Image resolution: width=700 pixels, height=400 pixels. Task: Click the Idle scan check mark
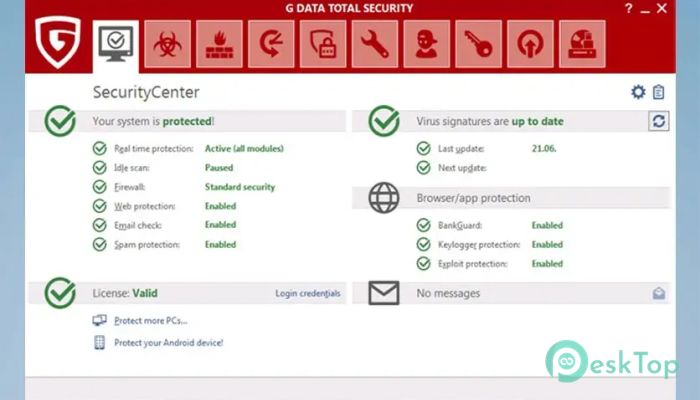point(100,167)
